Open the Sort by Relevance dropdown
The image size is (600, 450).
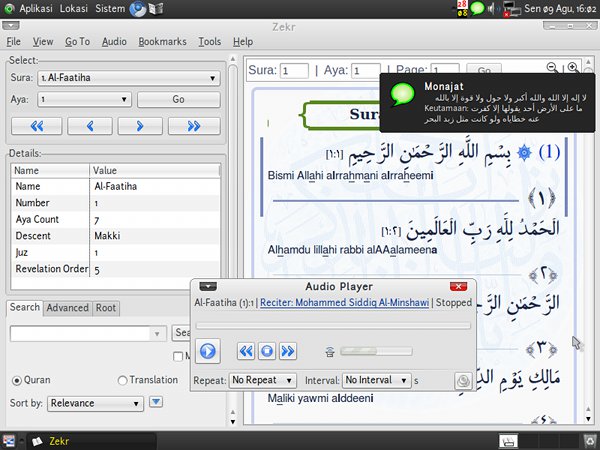coord(95,403)
